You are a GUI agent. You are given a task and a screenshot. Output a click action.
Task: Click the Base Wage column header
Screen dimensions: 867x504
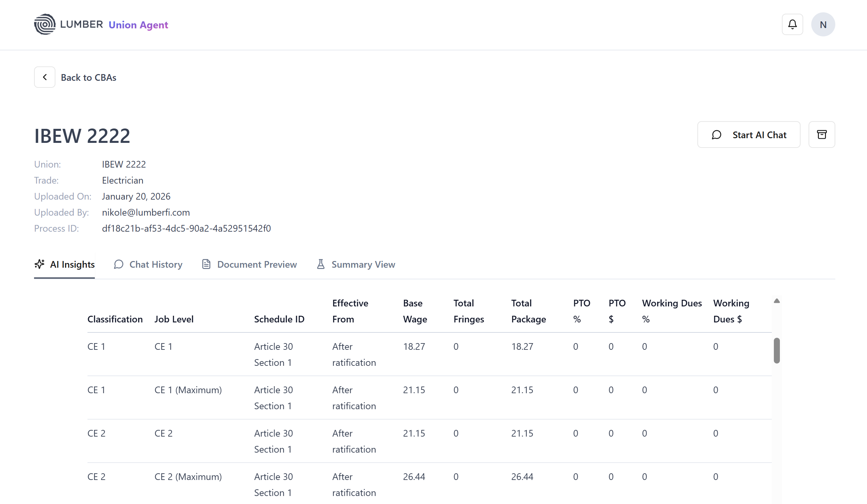[x=415, y=311]
